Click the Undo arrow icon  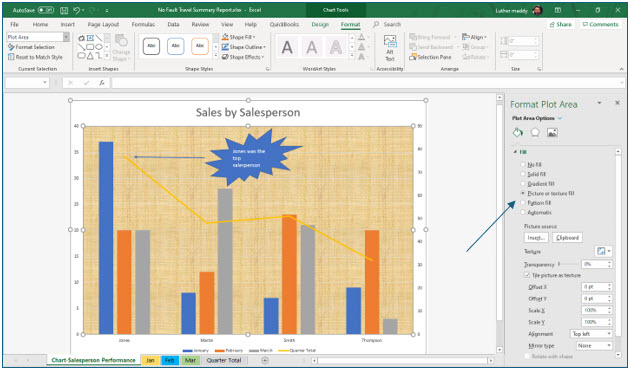click(x=77, y=10)
